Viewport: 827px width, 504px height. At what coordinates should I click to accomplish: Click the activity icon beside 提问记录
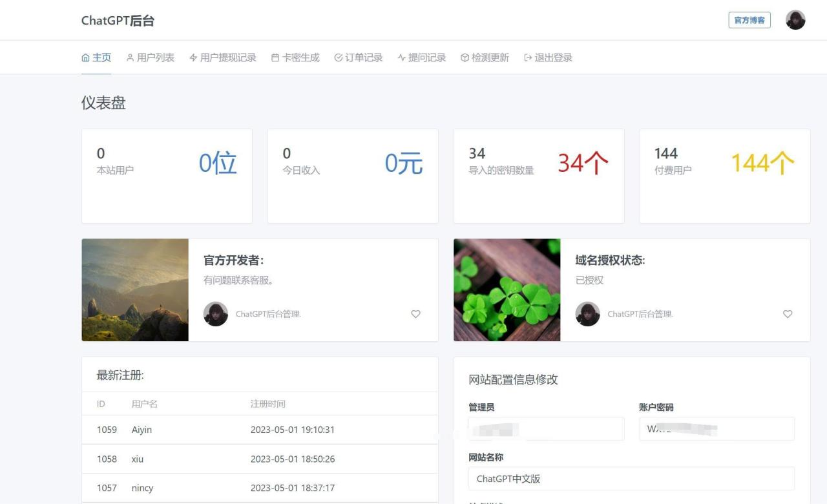tap(401, 58)
